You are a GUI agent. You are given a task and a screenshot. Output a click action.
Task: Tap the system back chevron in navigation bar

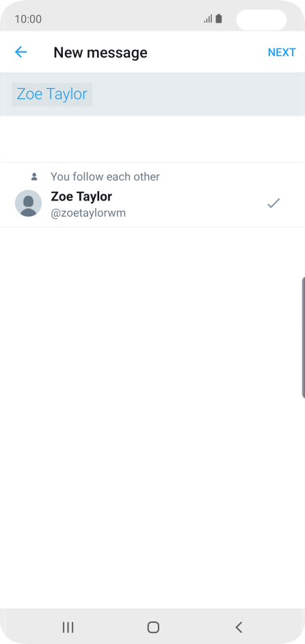click(x=239, y=627)
